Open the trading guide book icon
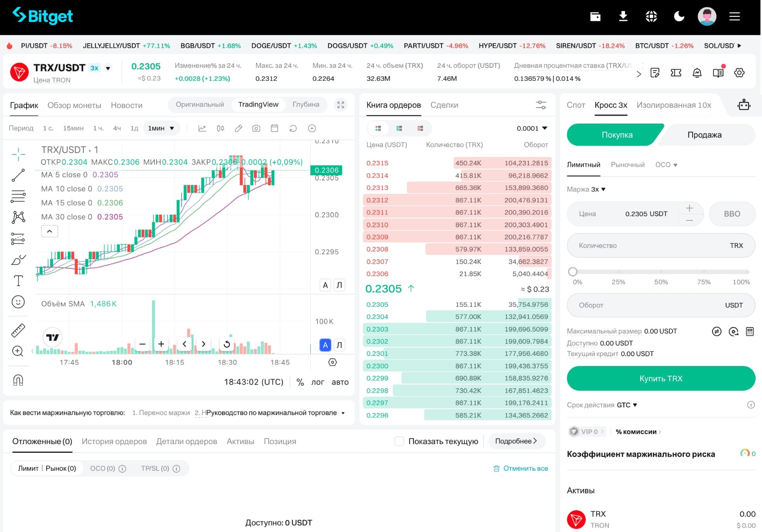Viewport: 762px width, 532px height. pos(718,73)
